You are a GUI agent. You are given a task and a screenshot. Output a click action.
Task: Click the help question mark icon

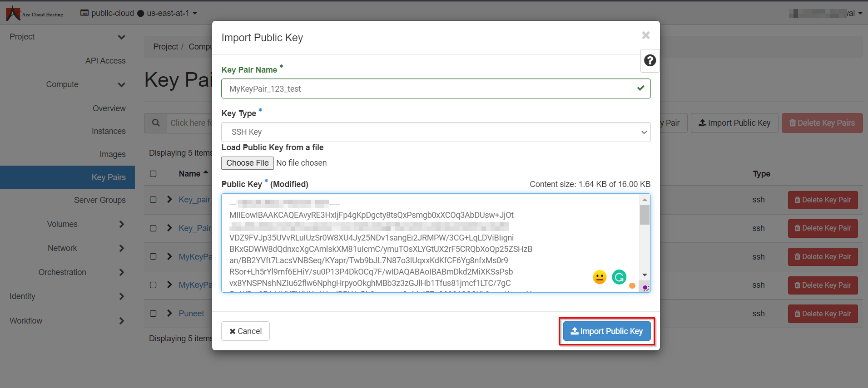coord(650,60)
